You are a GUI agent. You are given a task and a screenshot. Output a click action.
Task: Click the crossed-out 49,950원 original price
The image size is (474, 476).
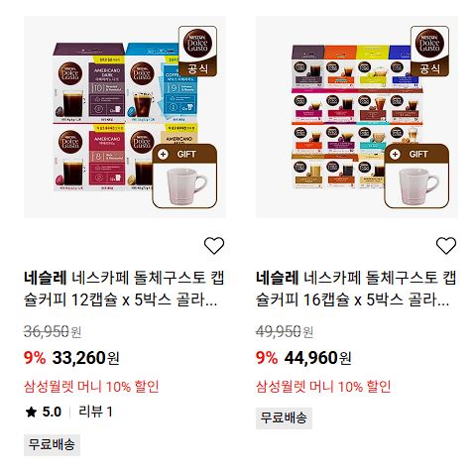point(285,331)
